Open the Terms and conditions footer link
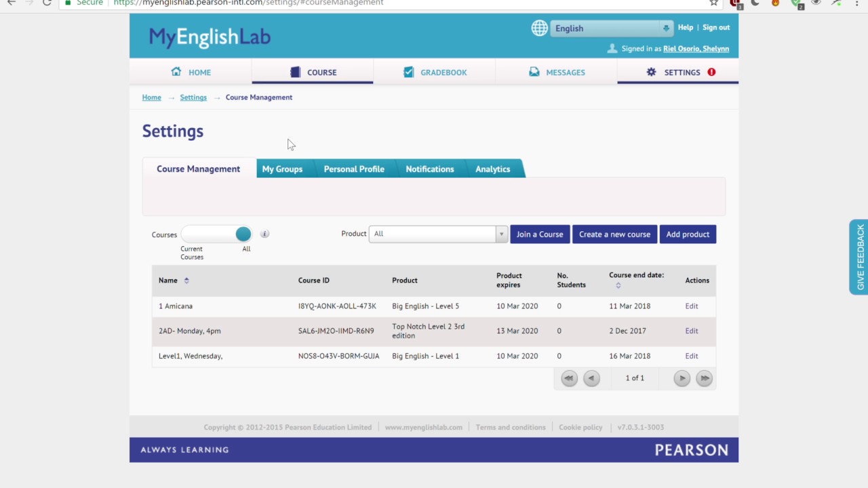 511,427
